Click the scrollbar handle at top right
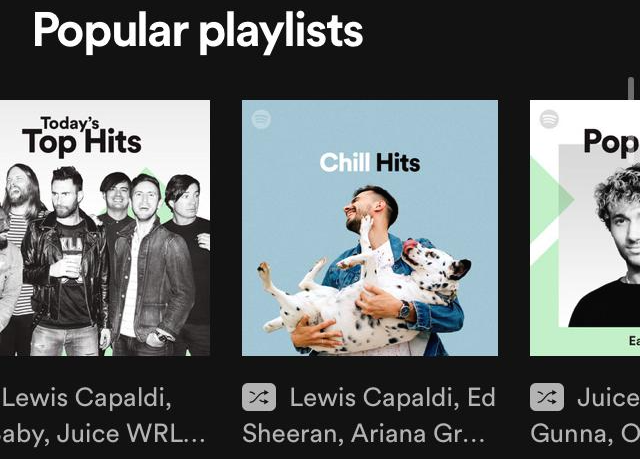 tap(631, 89)
